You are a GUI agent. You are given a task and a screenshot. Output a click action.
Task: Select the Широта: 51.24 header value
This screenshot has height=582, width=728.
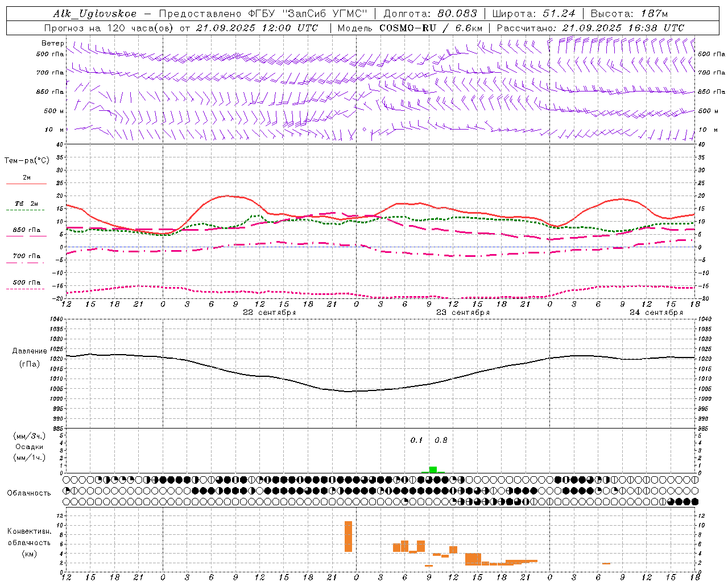533,14
